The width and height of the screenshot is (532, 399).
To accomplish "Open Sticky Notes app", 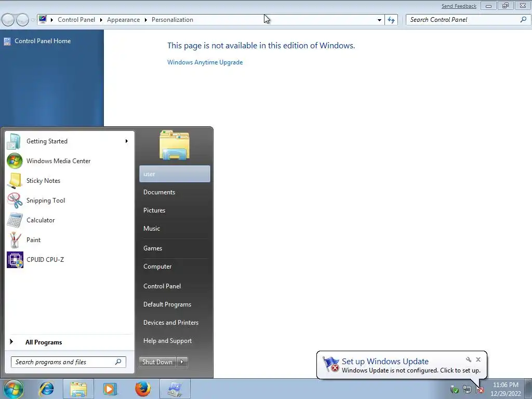I will (x=69, y=180).
